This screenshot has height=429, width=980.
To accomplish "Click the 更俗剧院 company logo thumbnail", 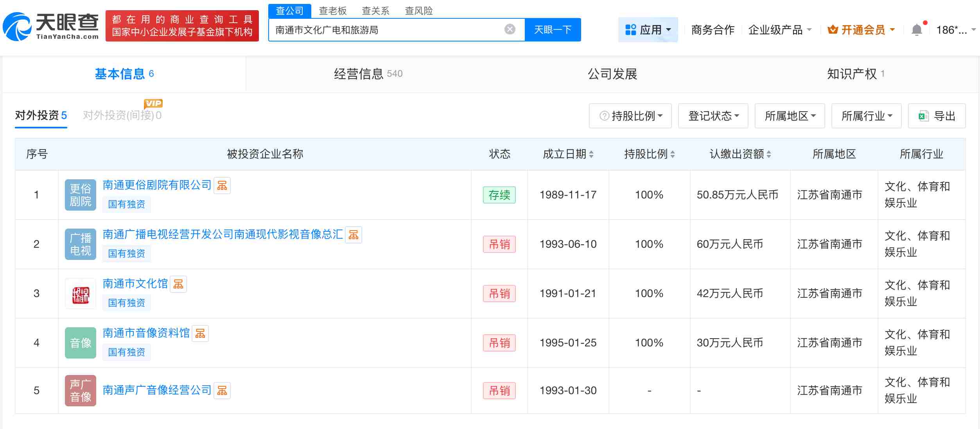I will tap(80, 195).
